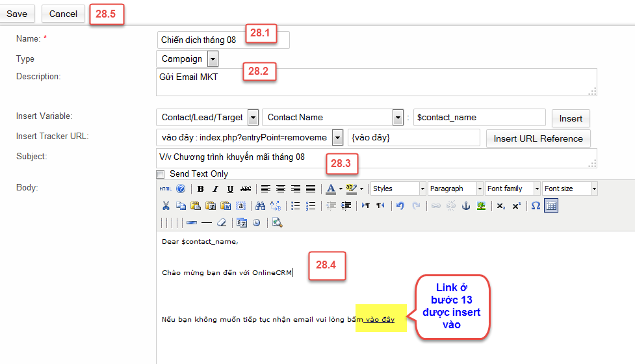Open the Font family dropdown
The width and height of the screenshot is (635, 364).
[513, 188]
